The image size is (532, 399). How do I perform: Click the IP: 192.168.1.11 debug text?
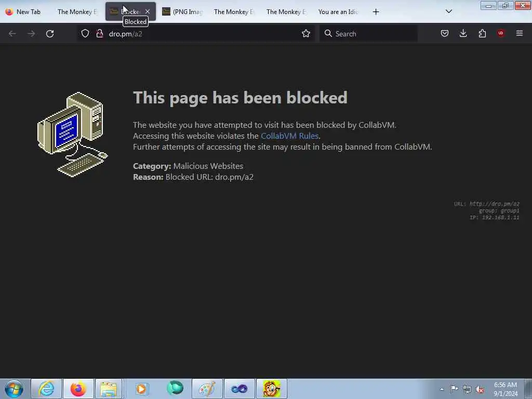(x=495, y=218)
